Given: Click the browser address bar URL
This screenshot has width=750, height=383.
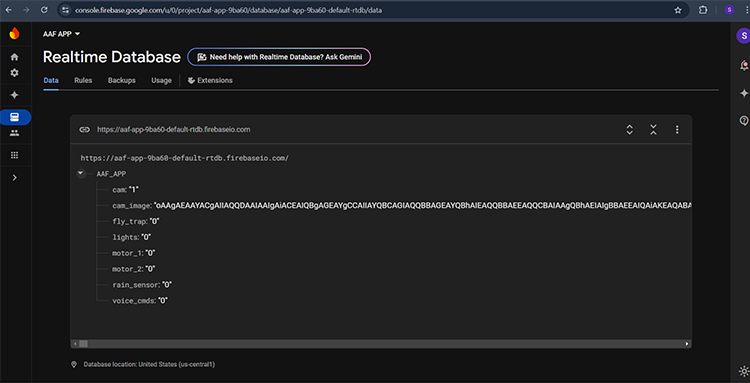Looking at the screenshot, I should point(229,10).
